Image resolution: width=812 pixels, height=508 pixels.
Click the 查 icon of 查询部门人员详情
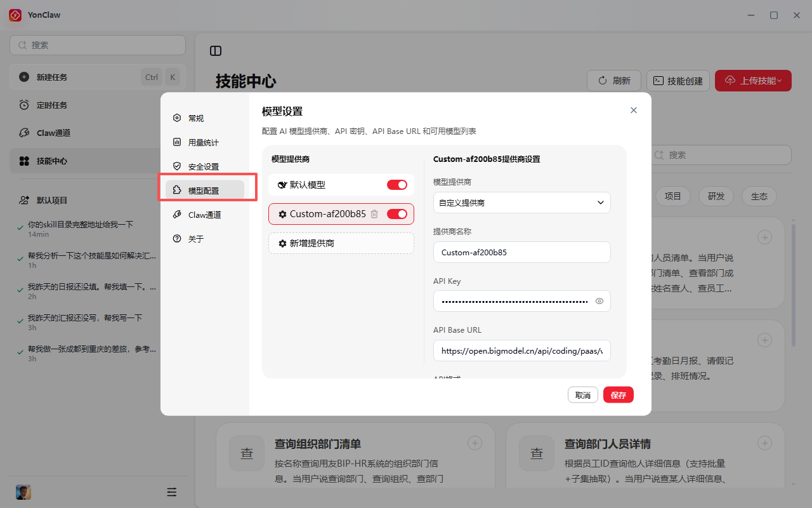point(537,453)
